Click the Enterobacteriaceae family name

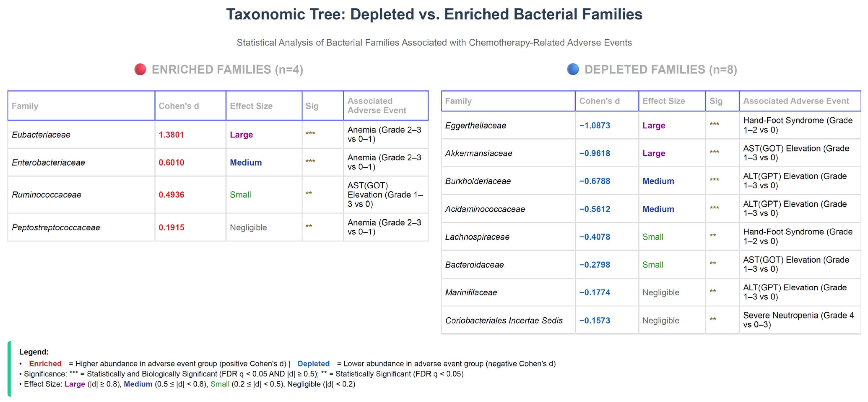pyautogui.click(x=48, y=162)
